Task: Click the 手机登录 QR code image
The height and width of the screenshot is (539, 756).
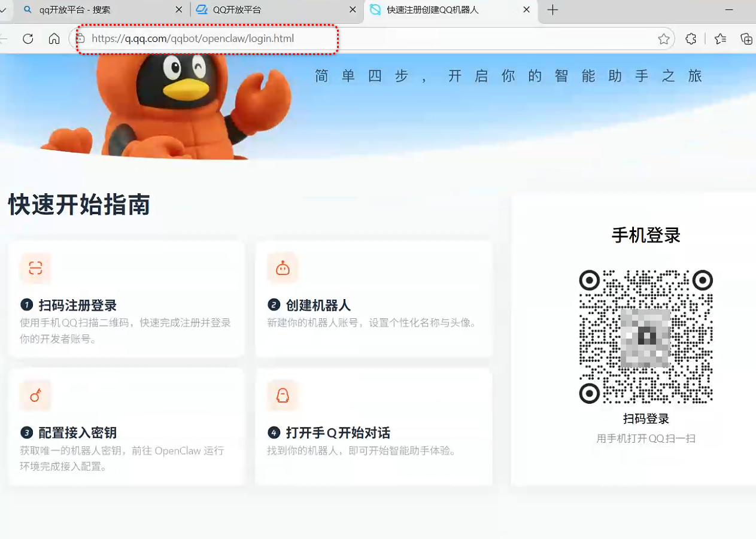Action: point(646,337)
